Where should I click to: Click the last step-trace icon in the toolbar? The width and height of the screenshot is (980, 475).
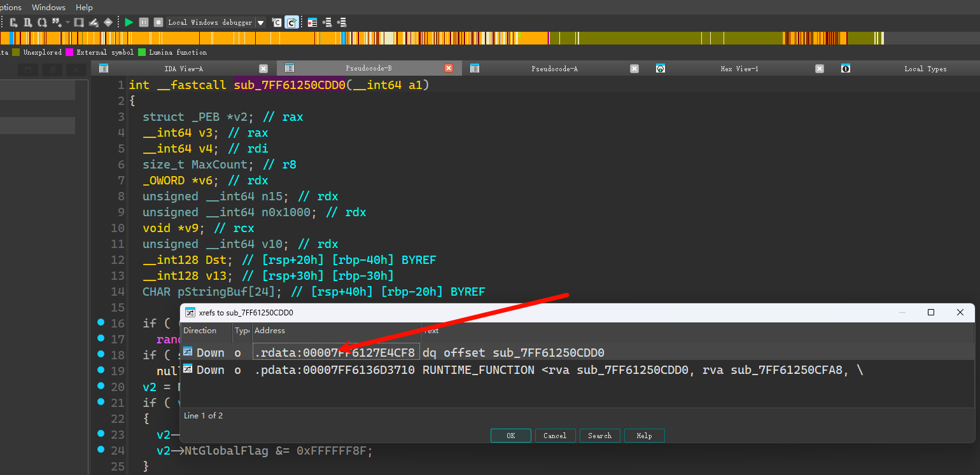pos(341,22)
